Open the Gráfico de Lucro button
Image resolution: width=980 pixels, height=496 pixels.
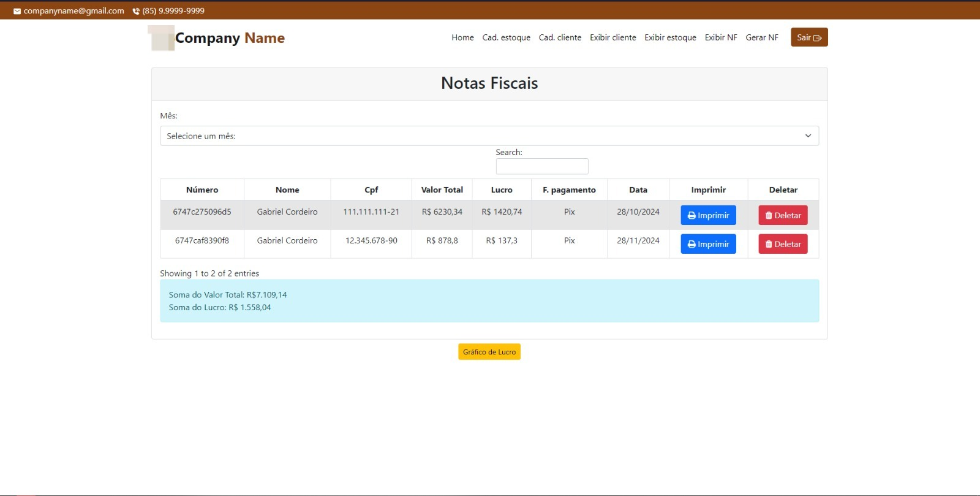(489, 352)
